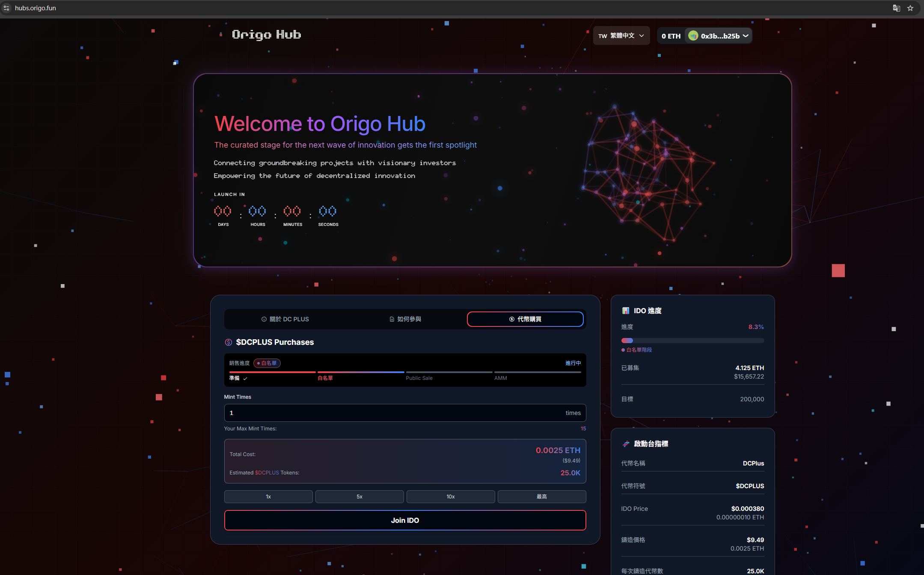The height and width of the screenshot is (575, 924).
Task: Click the 白名單 status badge
Action: (266, 363)
